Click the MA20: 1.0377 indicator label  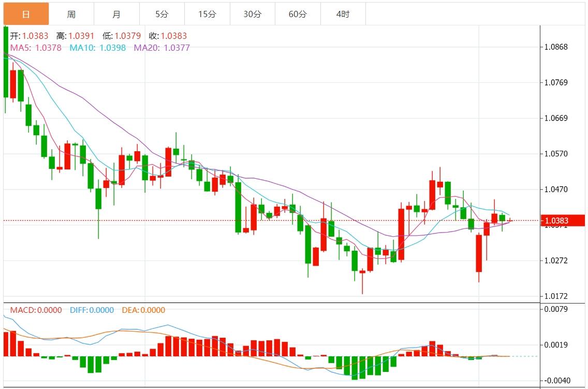tap(162, 48)
